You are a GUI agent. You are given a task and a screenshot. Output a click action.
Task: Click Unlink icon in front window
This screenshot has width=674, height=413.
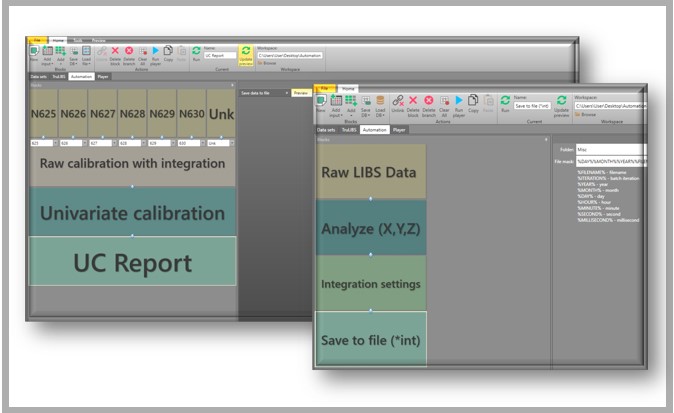point(398,101)
